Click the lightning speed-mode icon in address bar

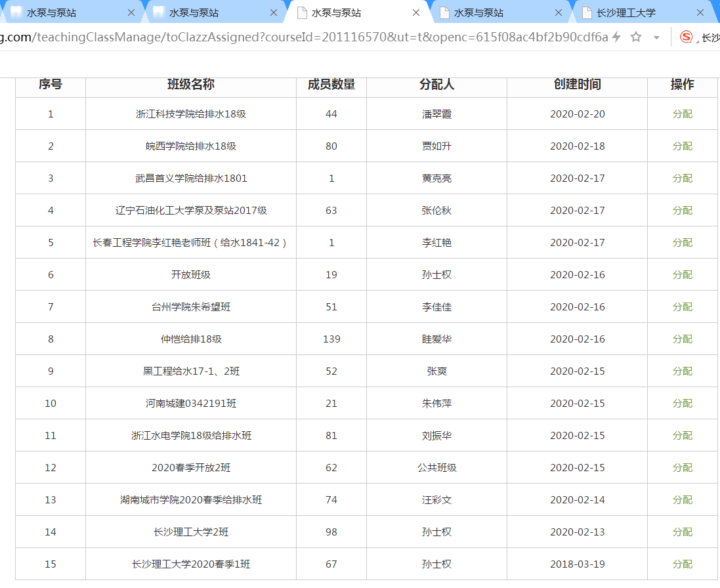(x=616, y=37)
